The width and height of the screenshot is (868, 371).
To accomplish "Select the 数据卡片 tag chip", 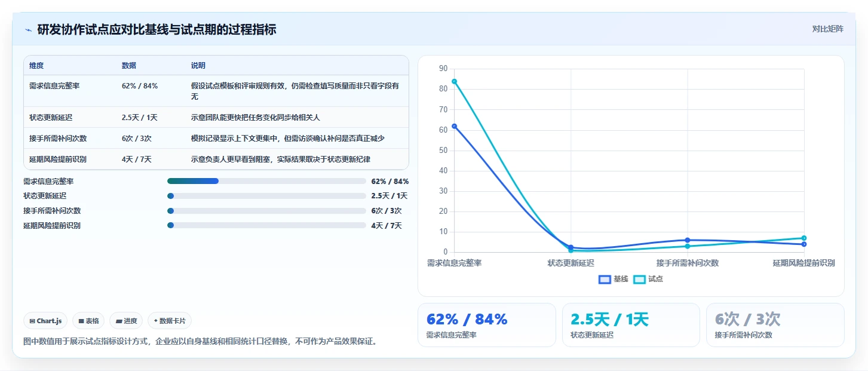I will (170, 321).
